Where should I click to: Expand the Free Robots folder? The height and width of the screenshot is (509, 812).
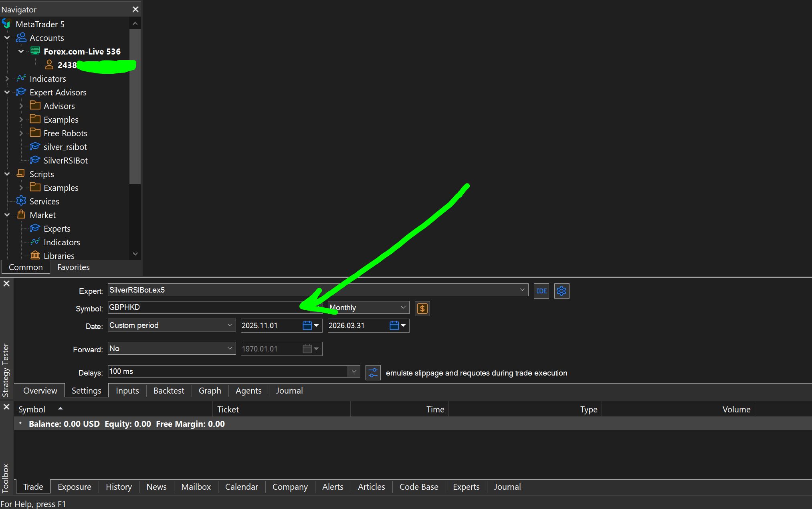21,133
